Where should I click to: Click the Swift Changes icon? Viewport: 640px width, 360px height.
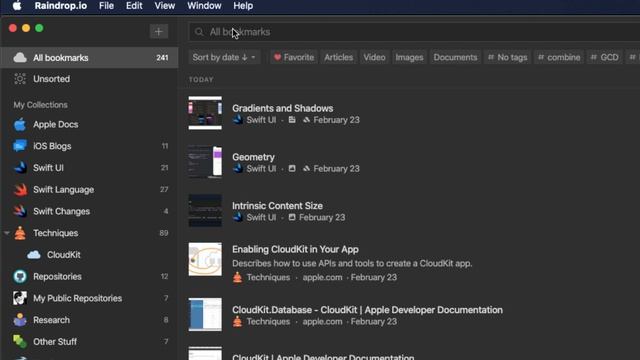[x=20, y=211]
